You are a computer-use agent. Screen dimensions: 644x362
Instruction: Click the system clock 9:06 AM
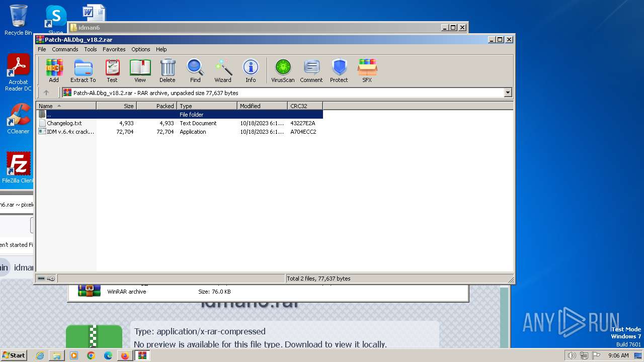[x=618, y=355]
